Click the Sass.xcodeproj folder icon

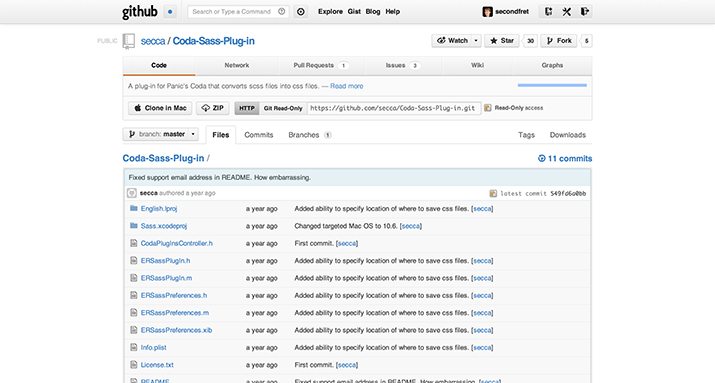click(134, 226)
